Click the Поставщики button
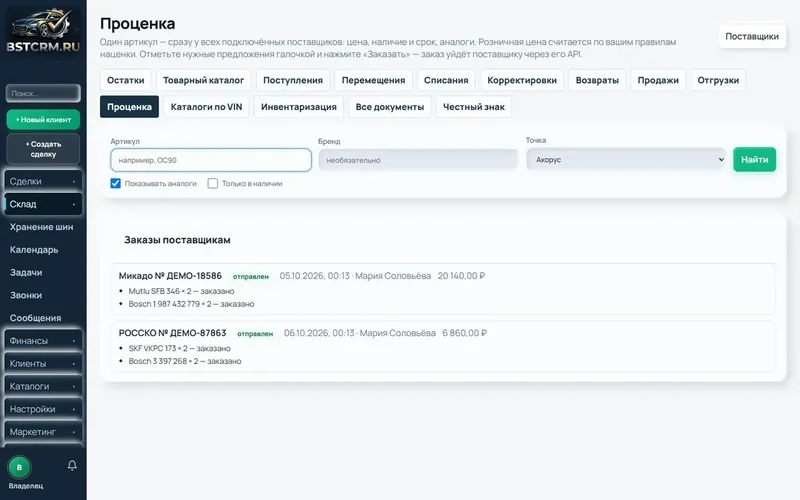The image size is (800, 500). pos(752,36)
